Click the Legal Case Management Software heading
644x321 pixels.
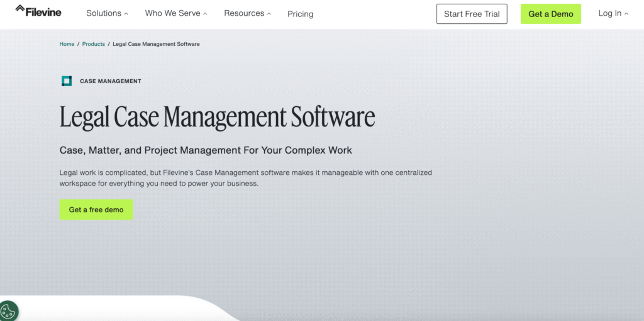click(217, 117)
